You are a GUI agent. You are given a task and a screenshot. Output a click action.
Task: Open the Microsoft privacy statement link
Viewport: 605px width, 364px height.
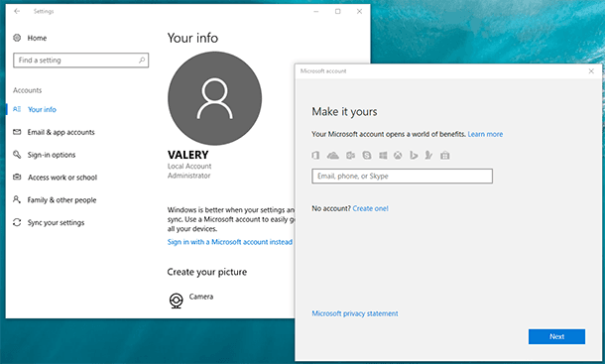355,313
